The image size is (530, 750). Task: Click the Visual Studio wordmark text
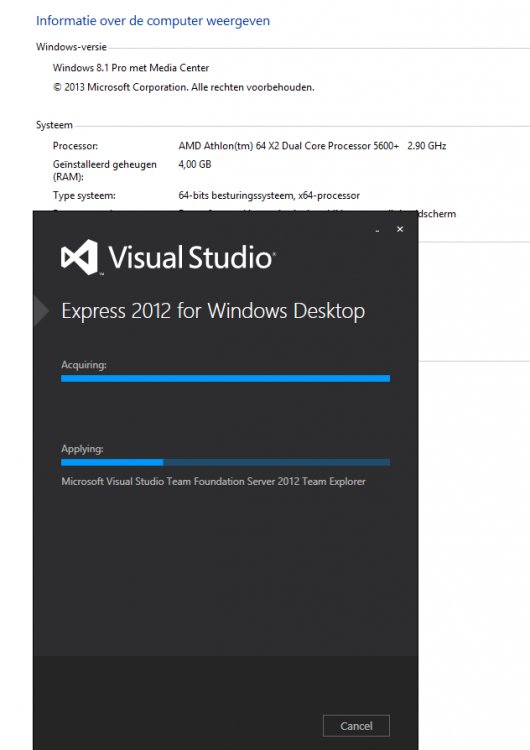tap(191, 257)
